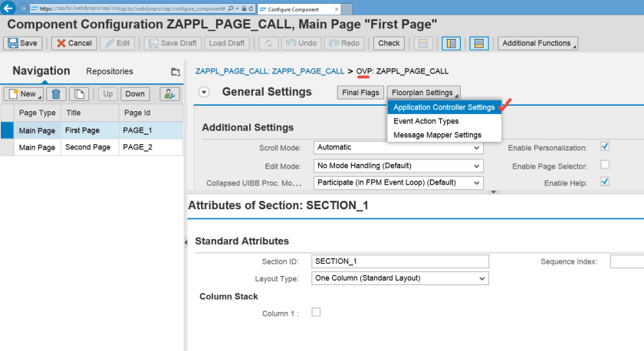
Task: Click the Cancel button in the toolbar
Action: (x=74, y=43)
